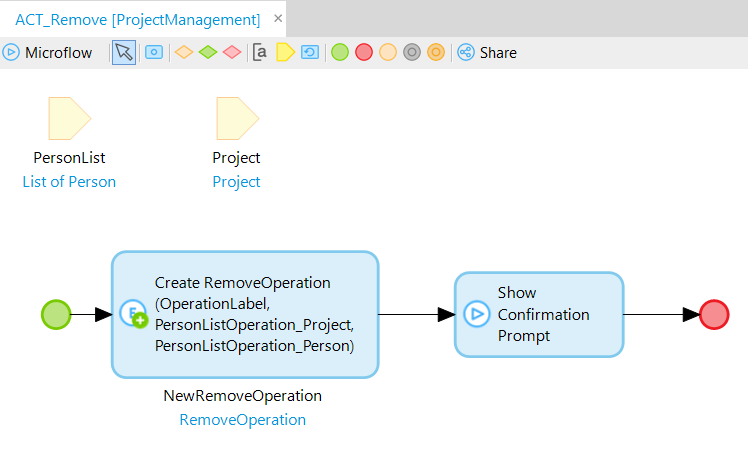Screen dimensions: 748x453
Task: Choose the orange Decision diamond tool
Action: pos(184,52)
